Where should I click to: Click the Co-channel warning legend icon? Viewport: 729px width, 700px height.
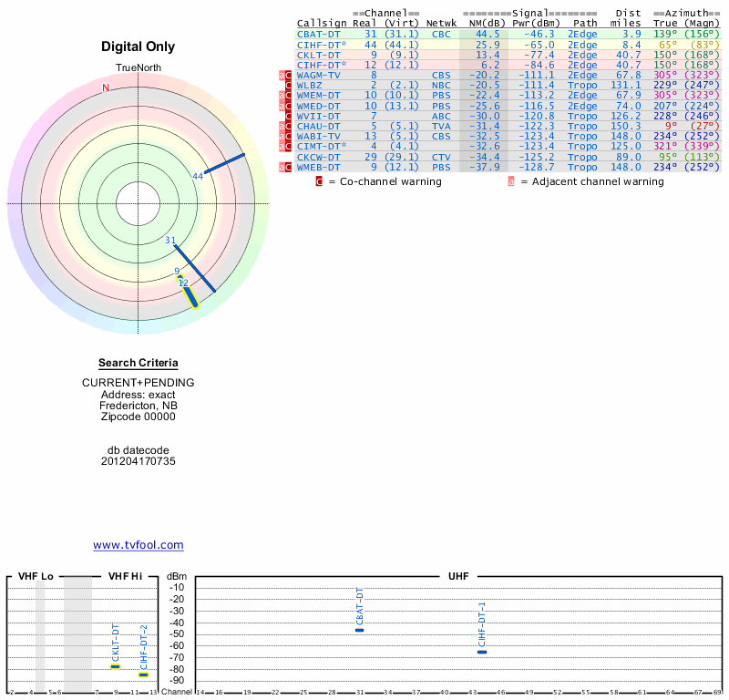pyautogui.click(x=319, y=181)
